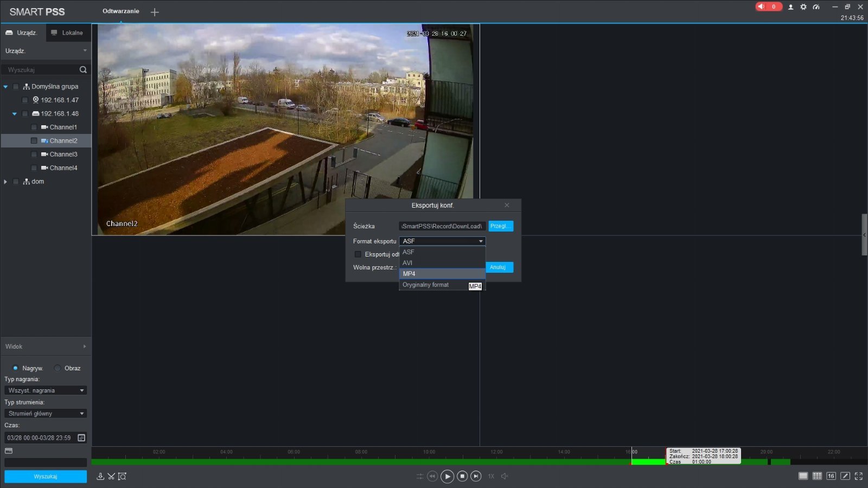Screen dimensions: 868x488
Task: Tick the Channel3 checkbox
Action: click(x=34, y=154)
